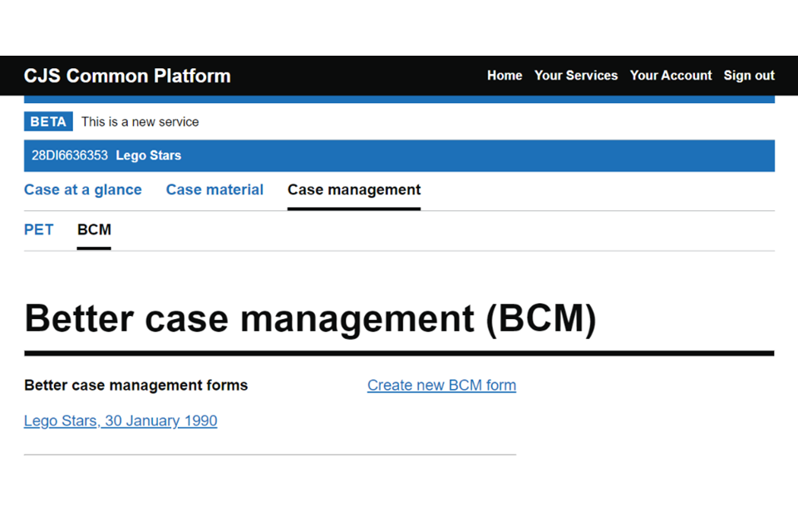Open Your Services from the navigation bar
Viewport: 798px width, 532px height.
click(x=576, y=76)
